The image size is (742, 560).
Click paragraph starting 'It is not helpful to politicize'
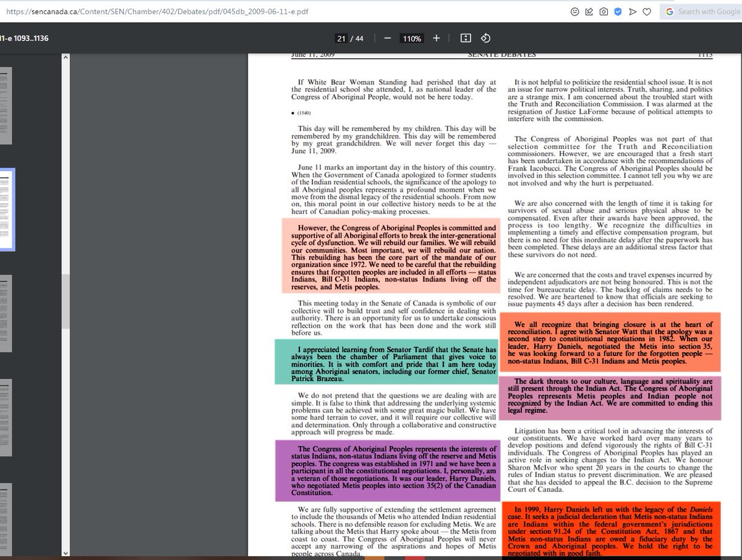(610, 101)
